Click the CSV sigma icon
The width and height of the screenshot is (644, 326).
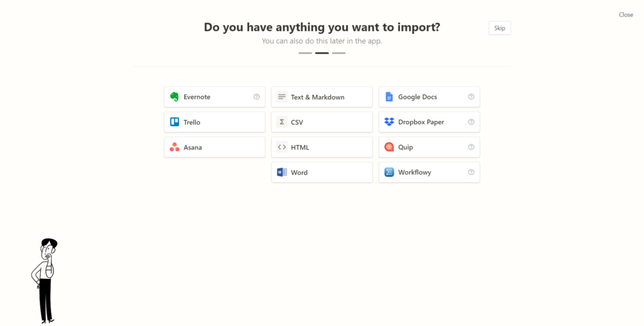282,122
